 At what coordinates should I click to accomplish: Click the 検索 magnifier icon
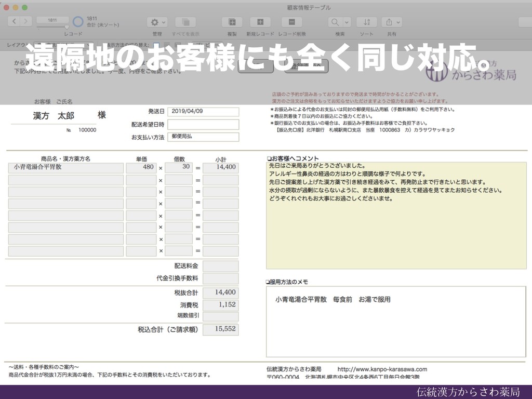coord(335,22)
